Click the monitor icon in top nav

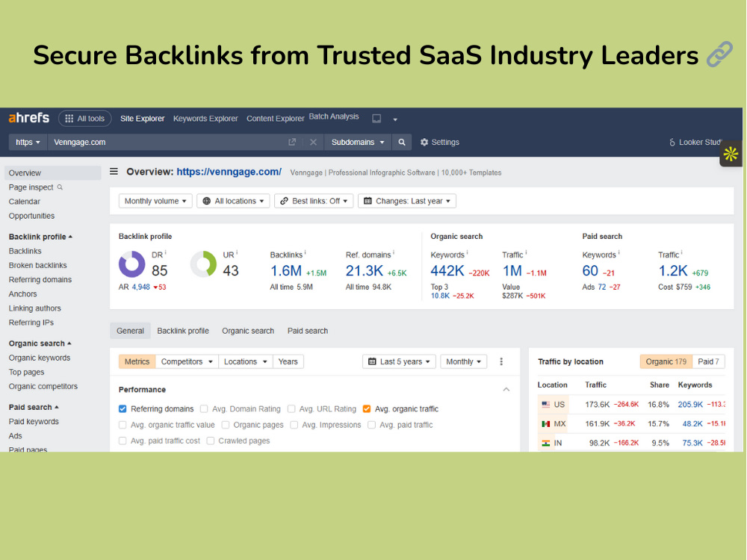376,119
